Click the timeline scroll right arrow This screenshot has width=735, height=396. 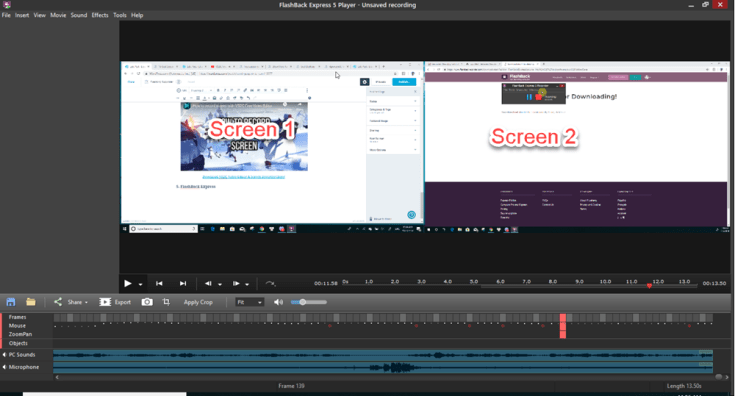tap(727, 377)
